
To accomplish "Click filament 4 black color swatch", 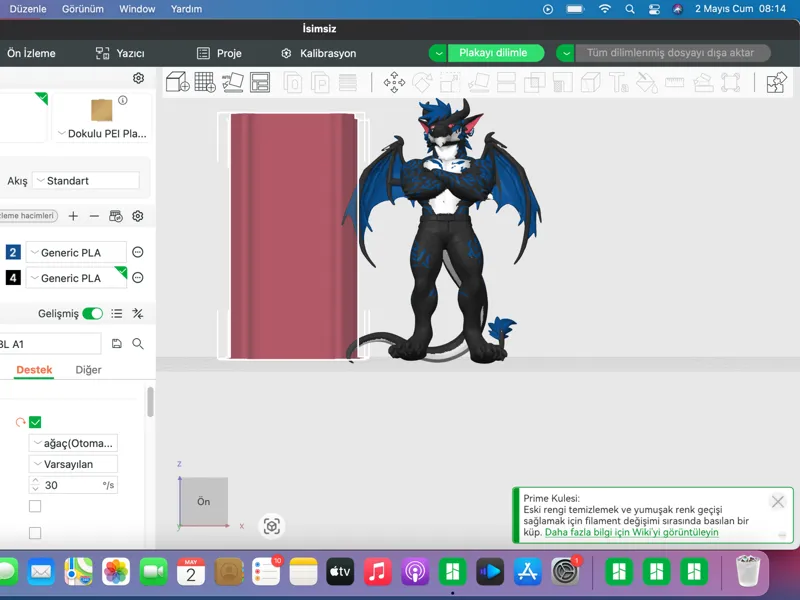I will [13, 278].
